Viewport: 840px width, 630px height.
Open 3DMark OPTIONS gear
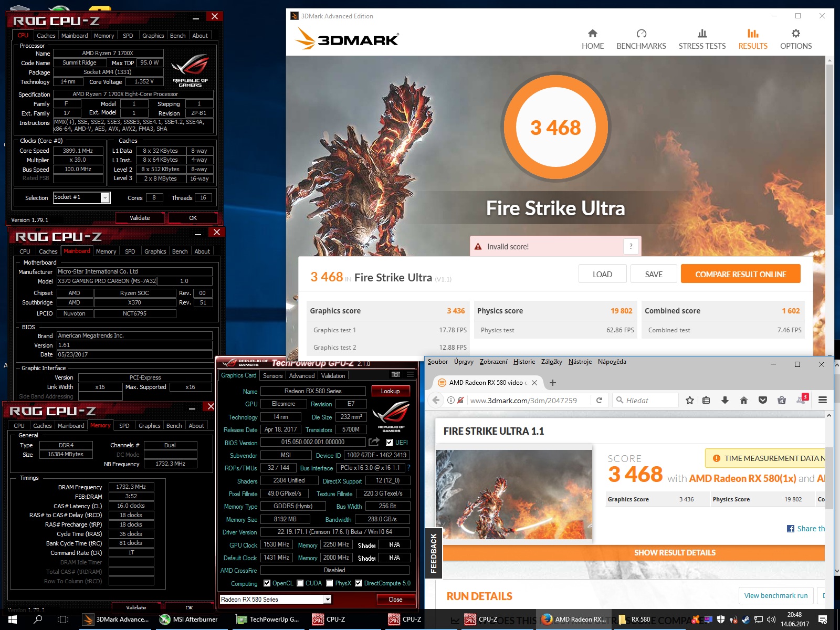(x=796, y=39)
